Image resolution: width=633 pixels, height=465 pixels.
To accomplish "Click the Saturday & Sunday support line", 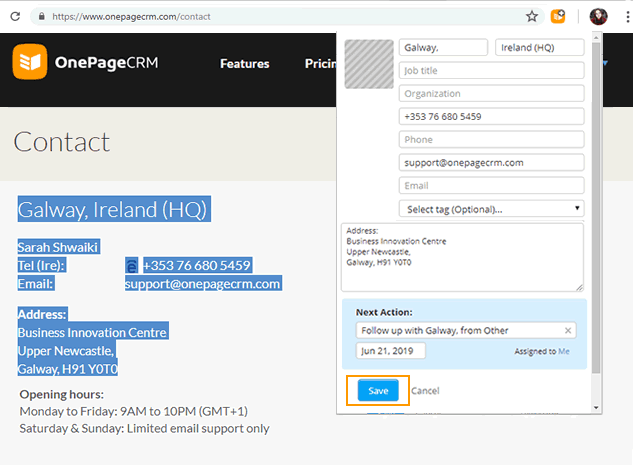I will (144, 429).
